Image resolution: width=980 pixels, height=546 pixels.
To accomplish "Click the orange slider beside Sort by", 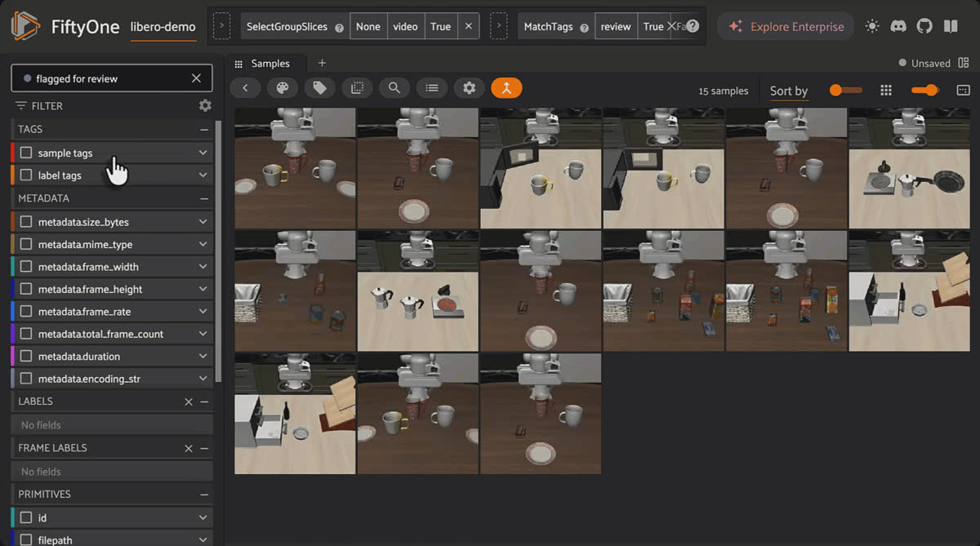I will pos(845,90).
